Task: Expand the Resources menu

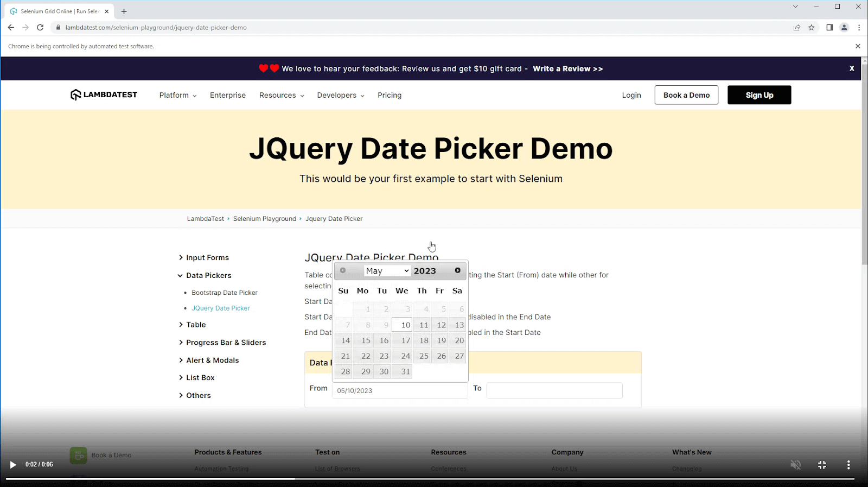Action: (x=282, y=95)
